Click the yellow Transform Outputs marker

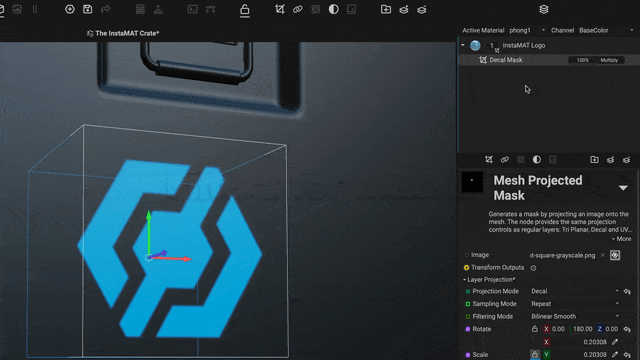tap(466, 267)
